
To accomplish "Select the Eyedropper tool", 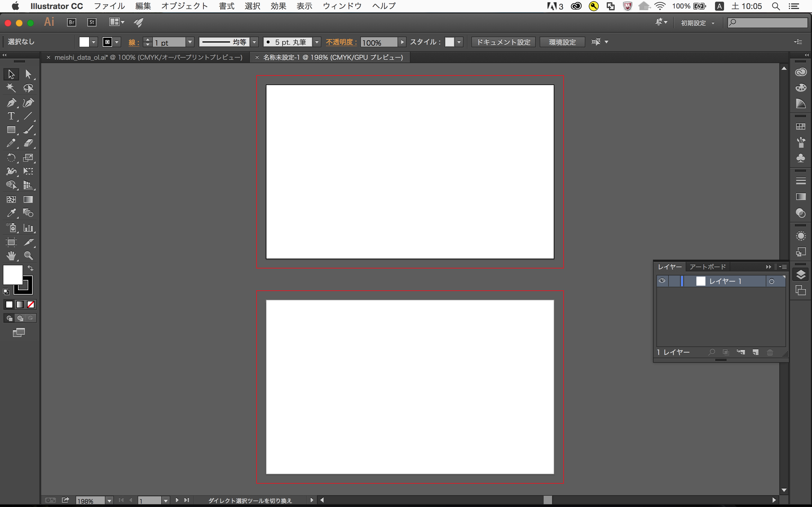I will 11,213.
